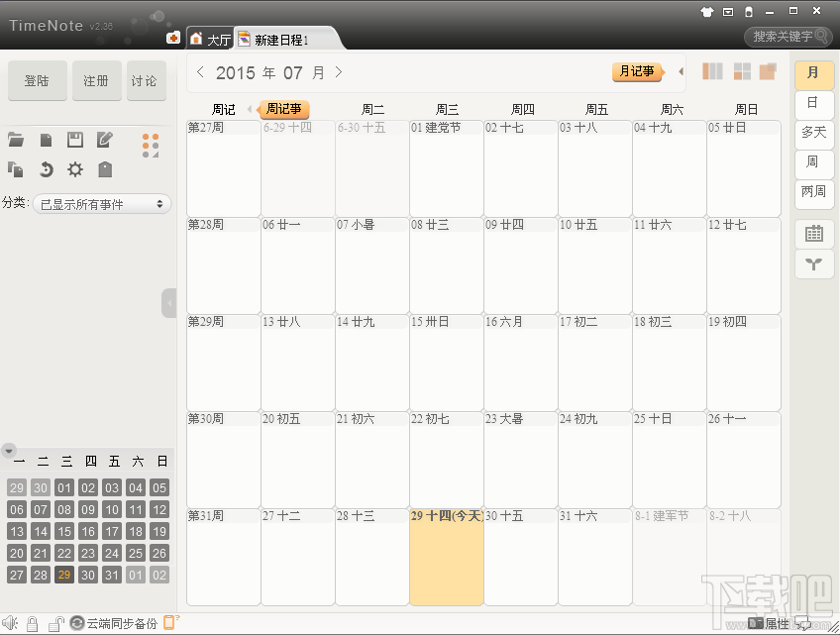Click the 第29周 weekly note cell
840x635 pixels.
pos(224,363)
